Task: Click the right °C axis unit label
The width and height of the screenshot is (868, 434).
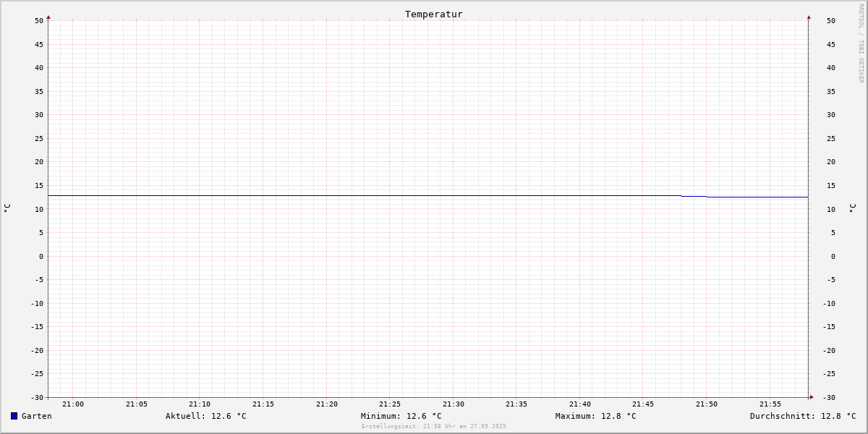Action: point(853,208)
